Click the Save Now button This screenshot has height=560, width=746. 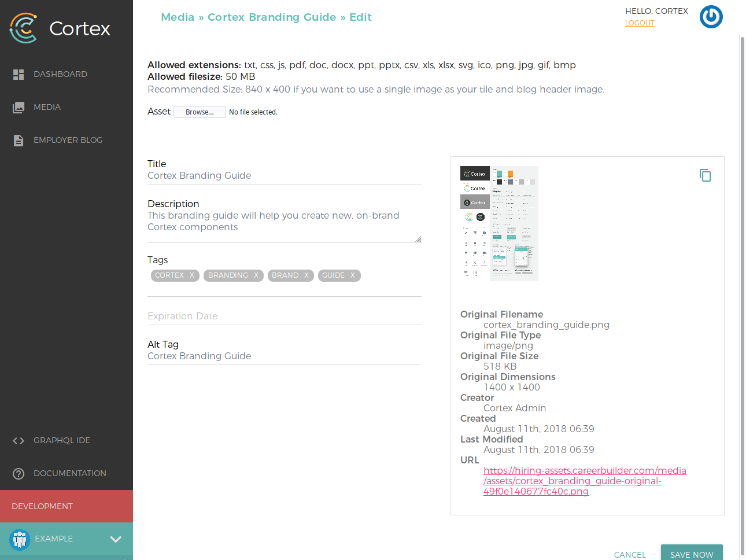click(692, 554)
